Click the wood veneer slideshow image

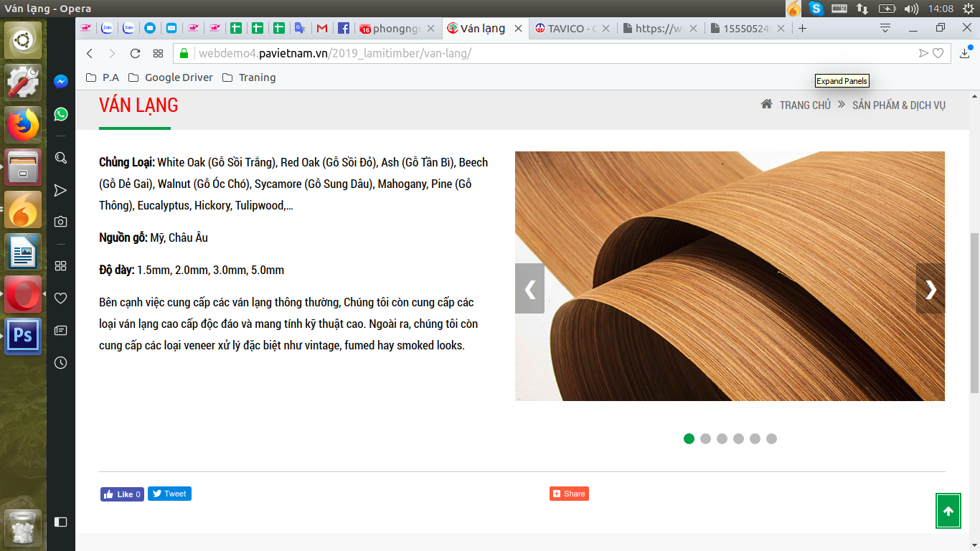click(x=730, y=276)
